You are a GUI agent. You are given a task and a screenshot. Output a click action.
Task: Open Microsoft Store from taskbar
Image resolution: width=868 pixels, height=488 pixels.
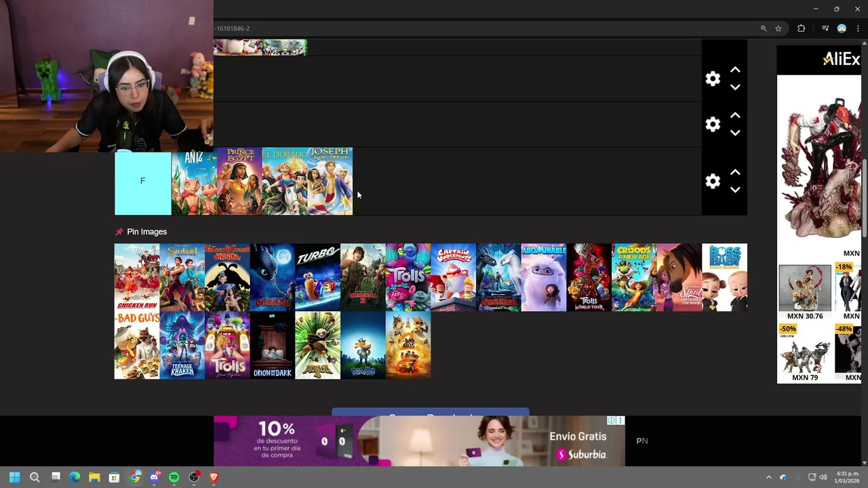pyautogui.click(x=114, y=477)
